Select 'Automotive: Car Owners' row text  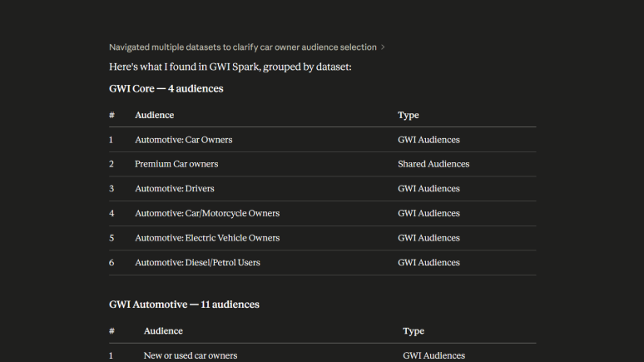[184, 140]
